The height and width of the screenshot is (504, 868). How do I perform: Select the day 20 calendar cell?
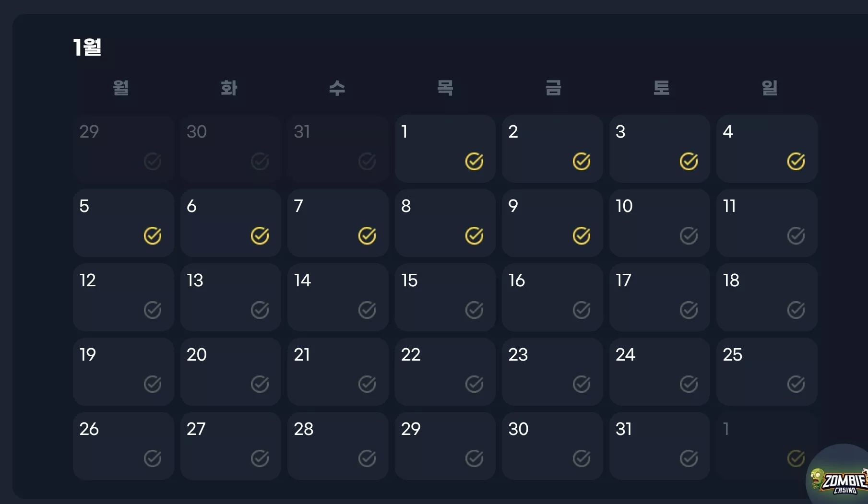(231, 371)
